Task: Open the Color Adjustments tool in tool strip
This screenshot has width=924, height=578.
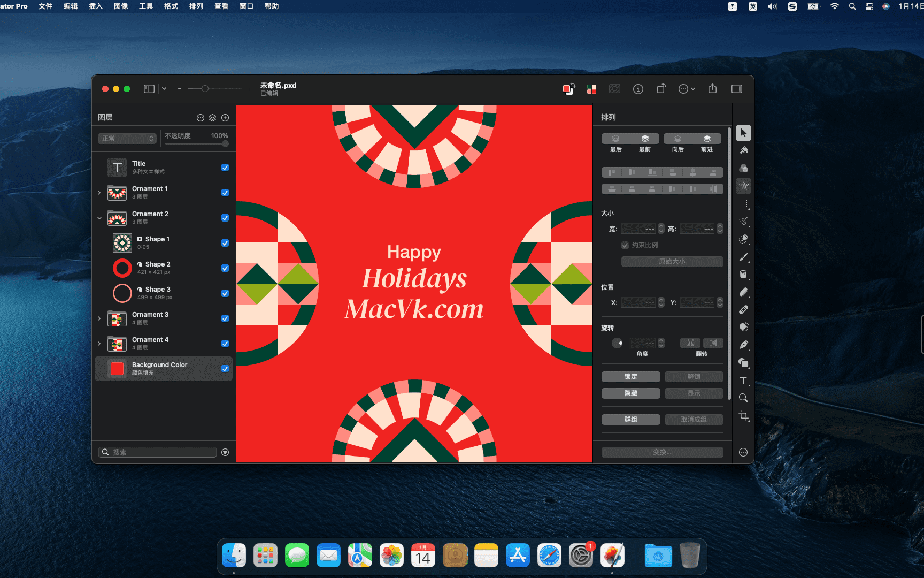Action: (x=743, y=168)
